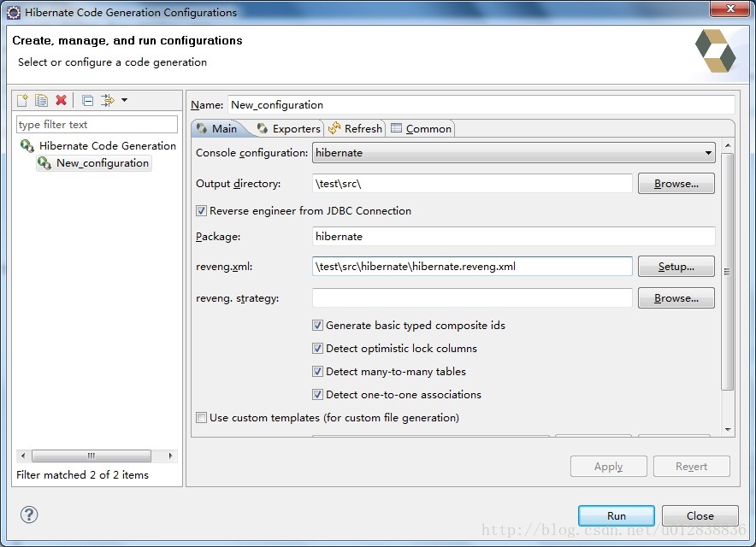Duplicate the selected launch configuration

pyautogui.click(x=41, y=100)
